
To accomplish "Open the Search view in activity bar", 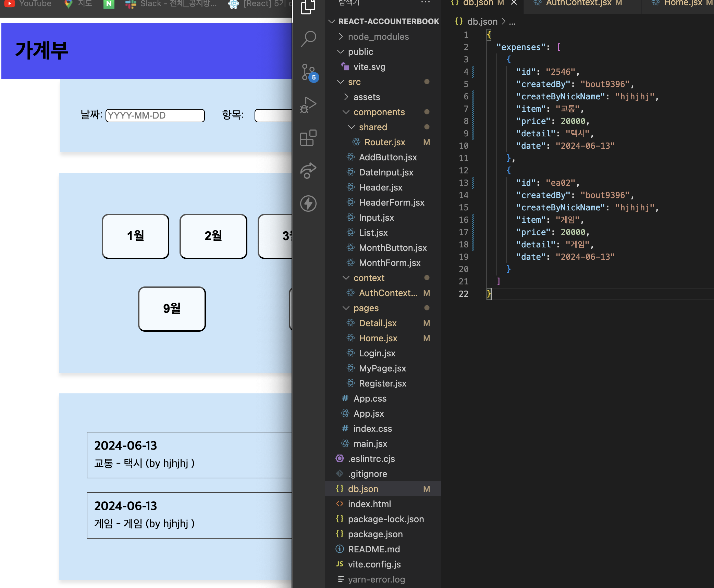I will click(308, 39).
